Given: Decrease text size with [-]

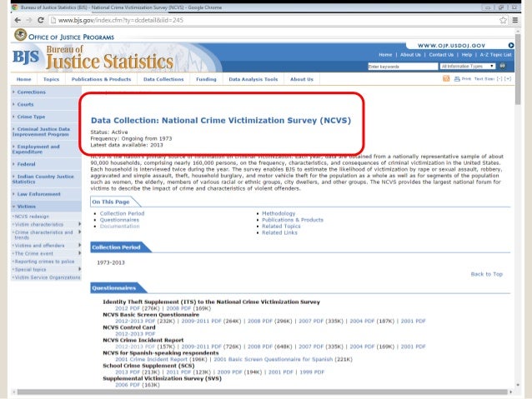Looking at the screenshot, I should 499,78.
